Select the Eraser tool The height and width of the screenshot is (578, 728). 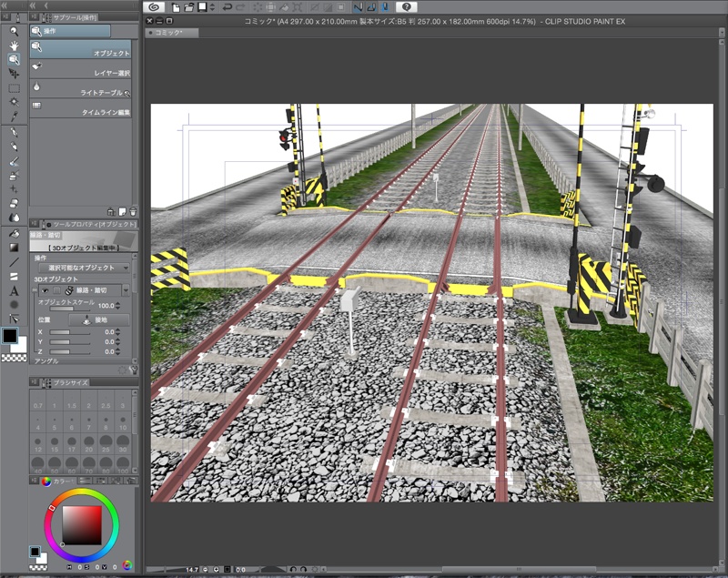point(14,203)
